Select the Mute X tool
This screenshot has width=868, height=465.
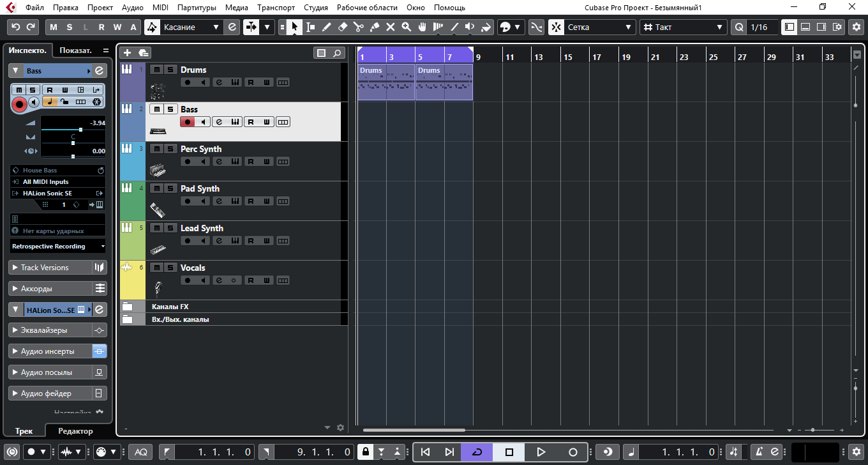tap(390, 27)
